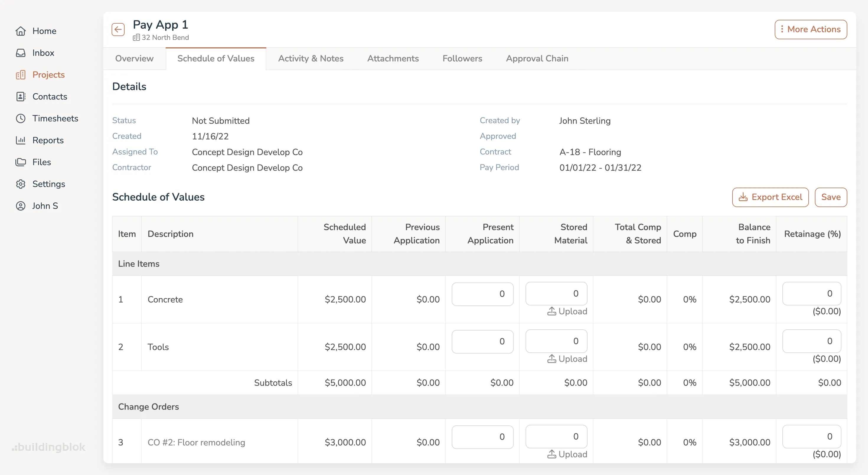Viewport: 868px width, 475px height.
Task: Click the back arrow next to Pay App 1
Action: click(118, 29)
